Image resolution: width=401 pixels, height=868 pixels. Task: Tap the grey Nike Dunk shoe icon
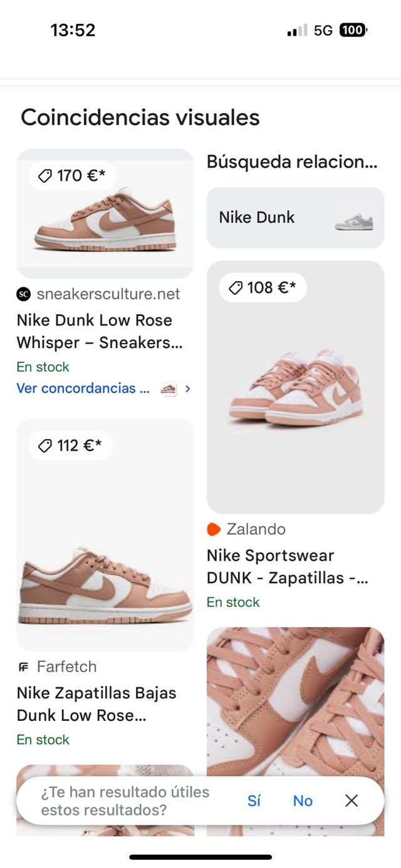pyautogui.click(x=353, y=222)
